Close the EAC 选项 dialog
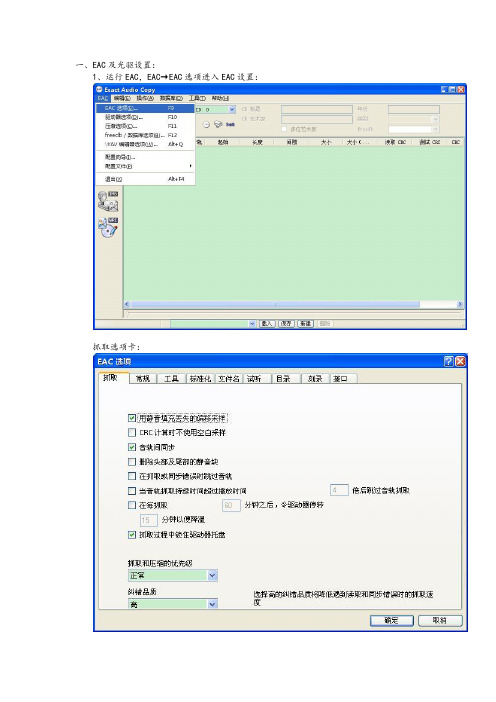 (x=460, y=361)
